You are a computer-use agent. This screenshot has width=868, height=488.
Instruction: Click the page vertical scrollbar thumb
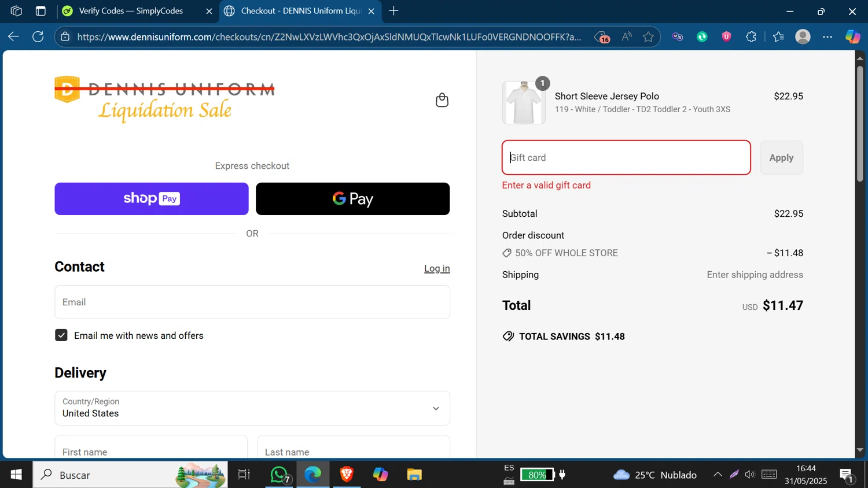(x=860, y=123)
